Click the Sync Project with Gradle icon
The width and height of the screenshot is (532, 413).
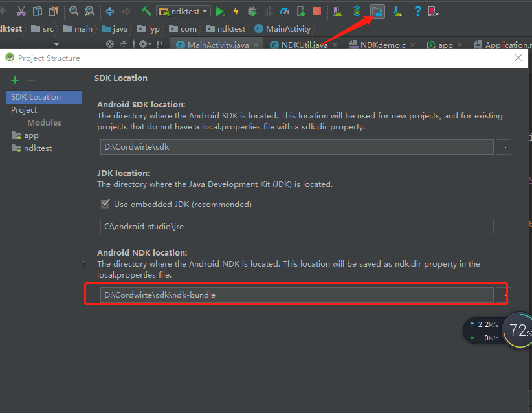[x=357, y=11]
